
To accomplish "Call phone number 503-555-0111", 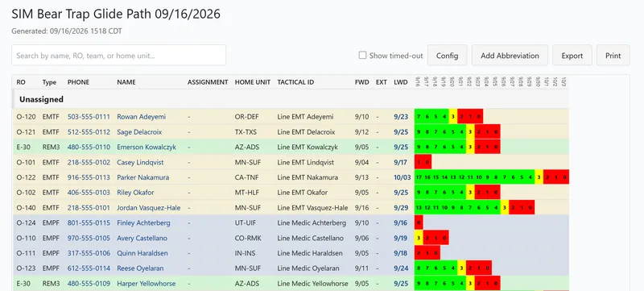I will coord(89,117).
